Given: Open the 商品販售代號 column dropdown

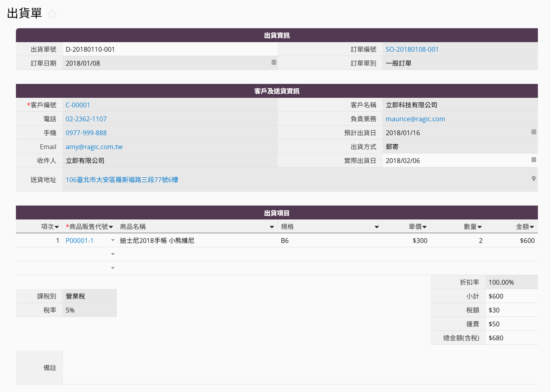Looking at the screenshot, I should pyautogui.click(x=111, y=227).
